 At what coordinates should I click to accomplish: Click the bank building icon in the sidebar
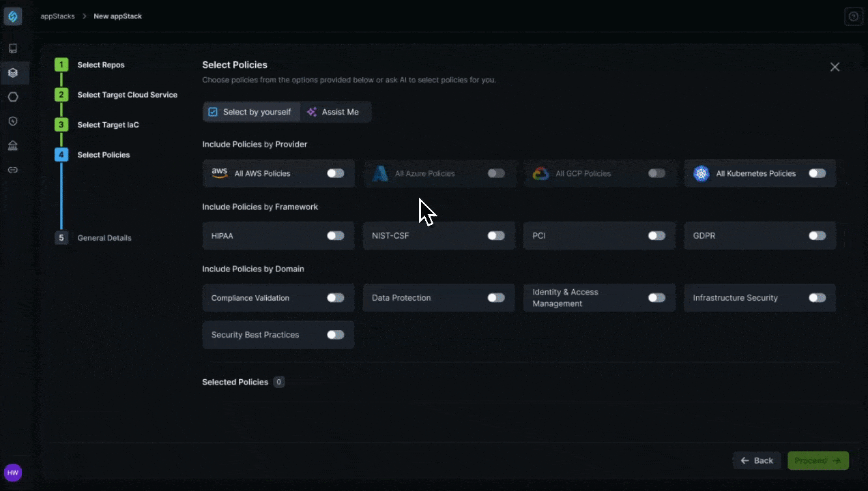click(x=12, y=145)
